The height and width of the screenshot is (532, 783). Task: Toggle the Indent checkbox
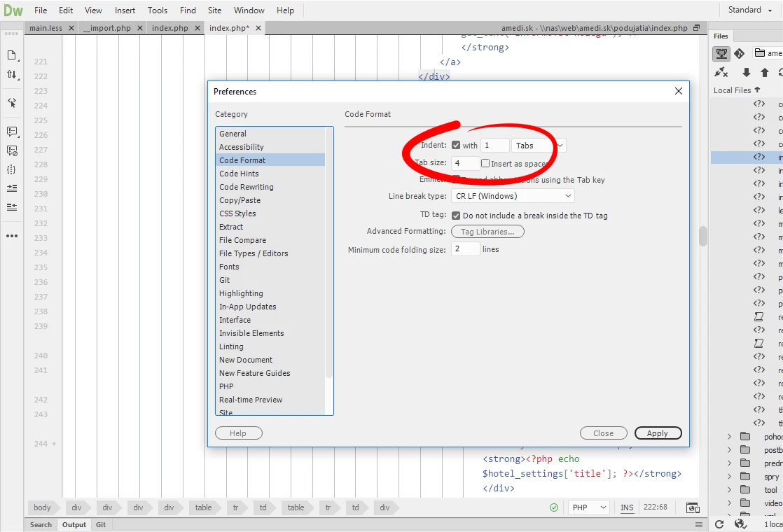455,145
